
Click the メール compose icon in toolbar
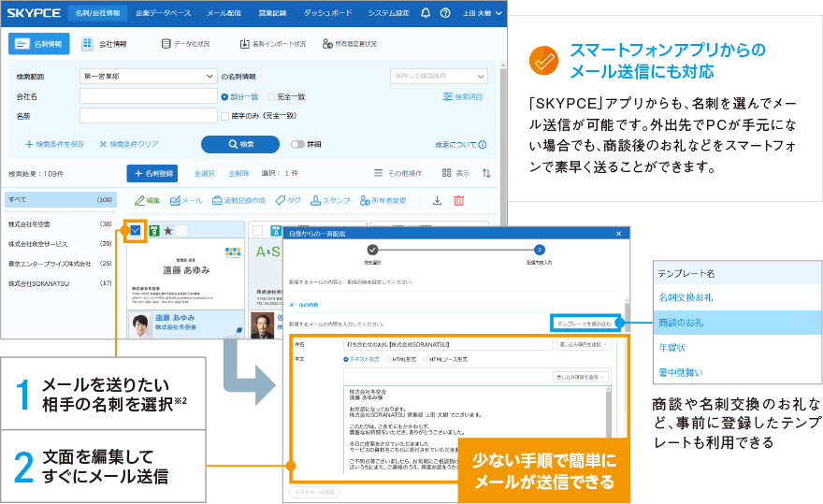tap(175, 200)
